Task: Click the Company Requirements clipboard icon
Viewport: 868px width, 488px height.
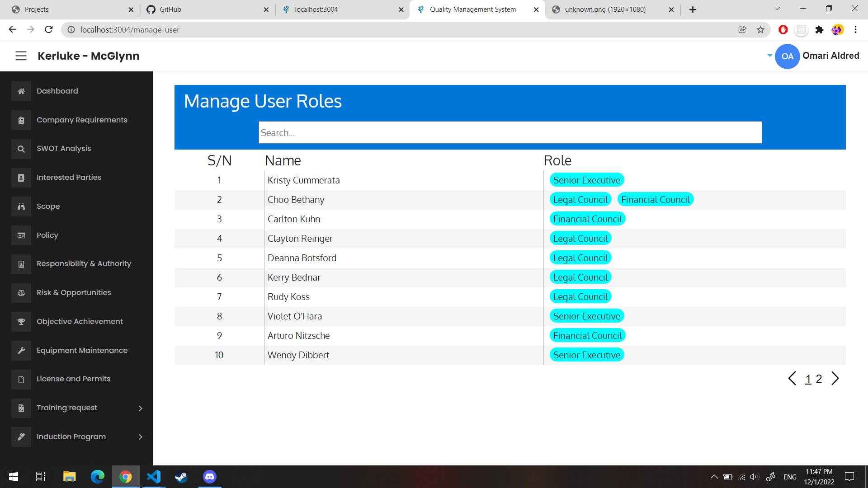Action: 21,120
